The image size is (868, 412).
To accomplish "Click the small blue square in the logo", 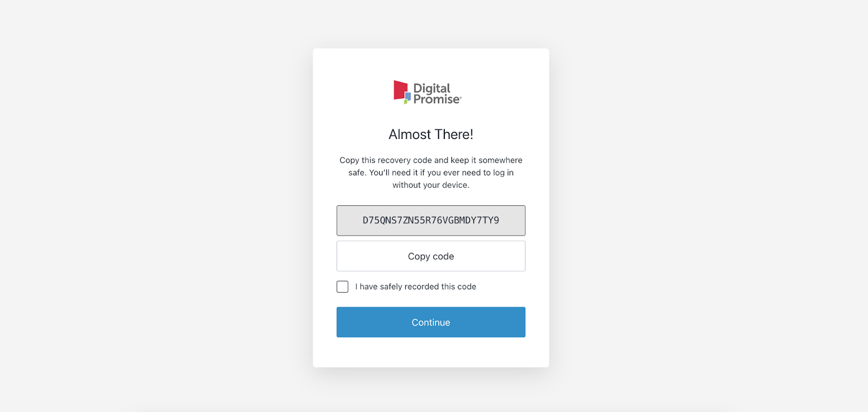I will (408, 97).
